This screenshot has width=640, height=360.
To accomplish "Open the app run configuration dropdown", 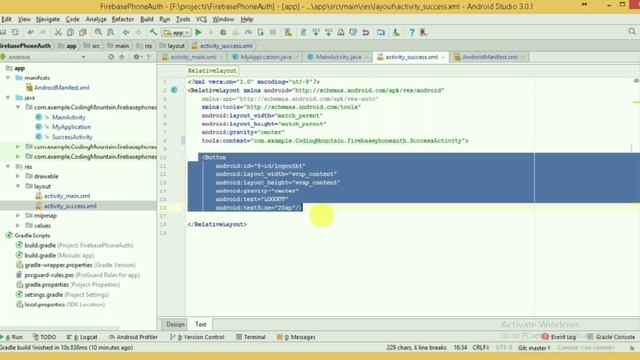I will [176, 32].
